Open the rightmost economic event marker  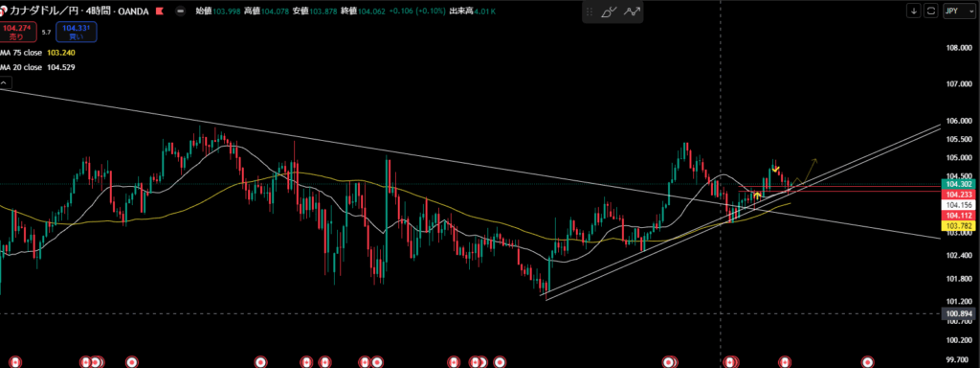point(867,362)
